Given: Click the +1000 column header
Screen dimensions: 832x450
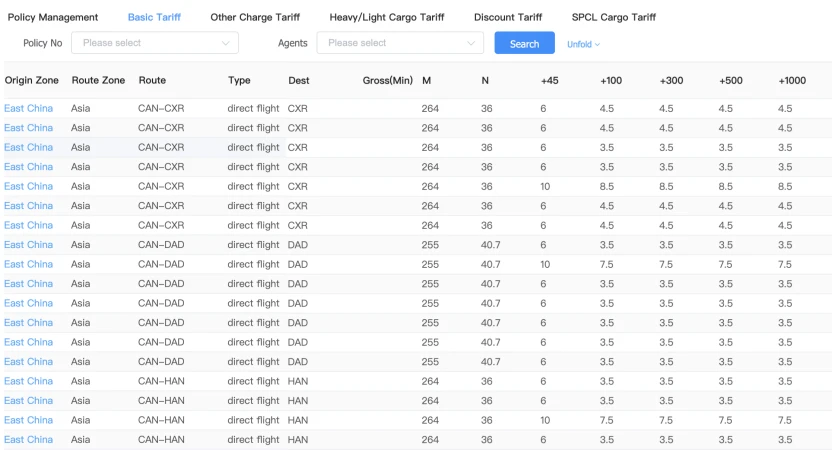Looking at the screenshot, I should (792, 80).
